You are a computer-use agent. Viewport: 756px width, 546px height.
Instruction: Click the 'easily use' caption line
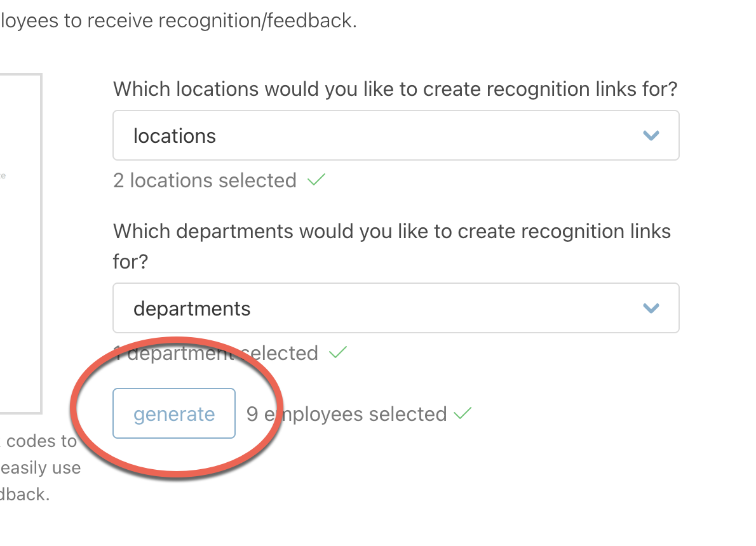pos(41,467)
